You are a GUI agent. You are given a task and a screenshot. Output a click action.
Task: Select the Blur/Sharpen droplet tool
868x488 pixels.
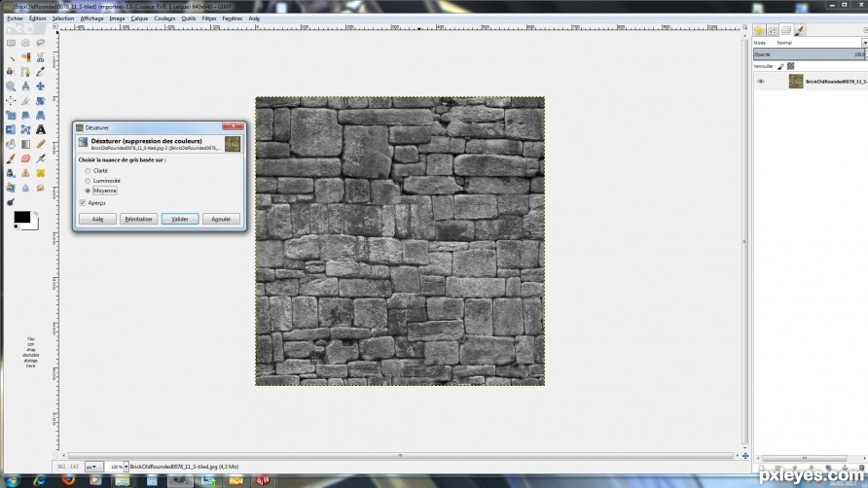click(25, 188)
